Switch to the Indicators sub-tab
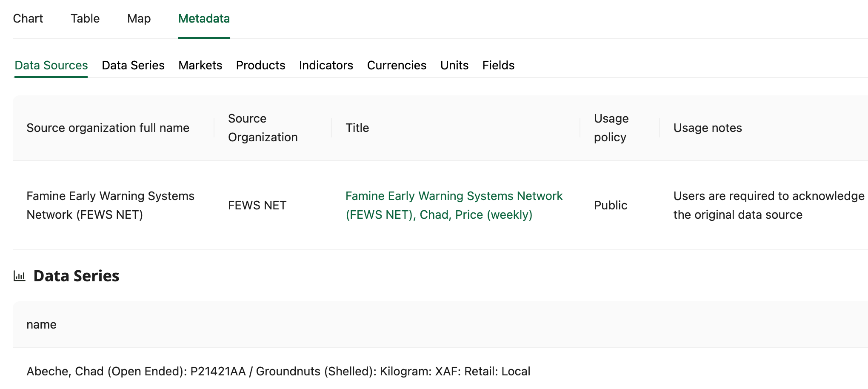868x389 pixels. click(x=326, y=65)
